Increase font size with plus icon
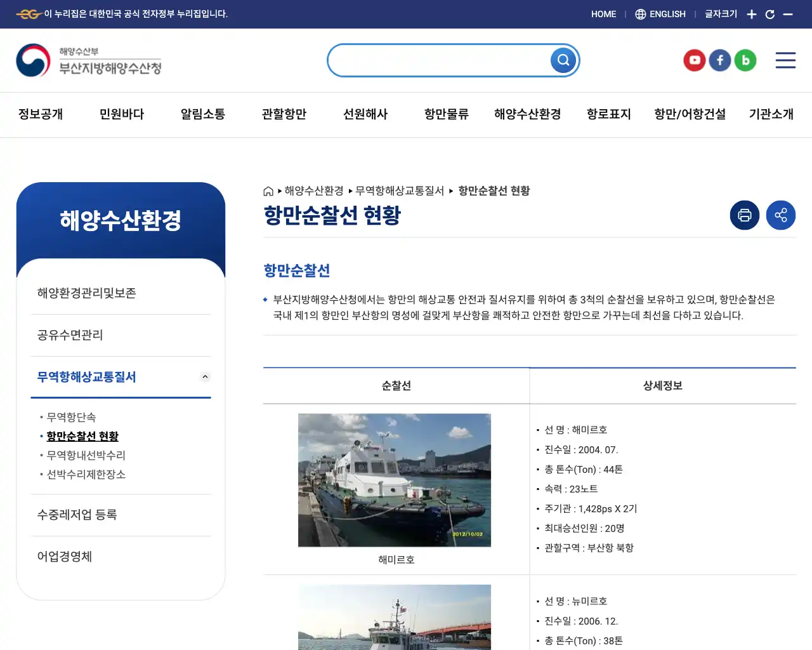Viewport: 812px width, 650px height. point(752,14)
